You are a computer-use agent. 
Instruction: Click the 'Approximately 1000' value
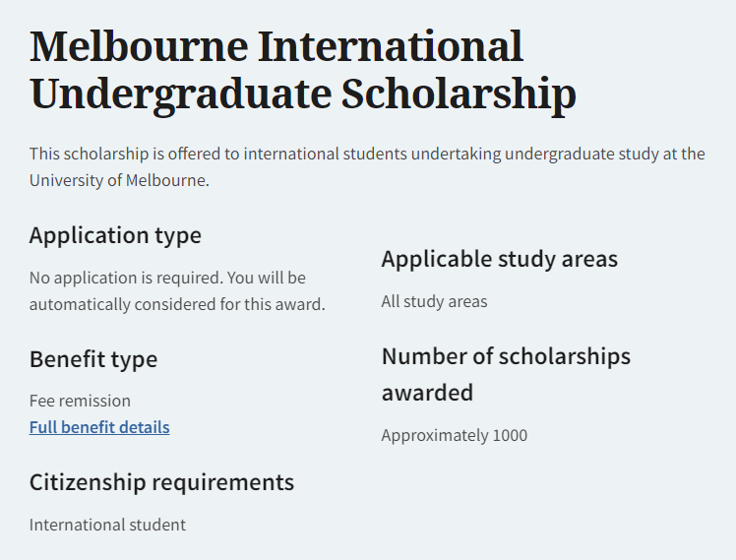(x=454, y=435)
